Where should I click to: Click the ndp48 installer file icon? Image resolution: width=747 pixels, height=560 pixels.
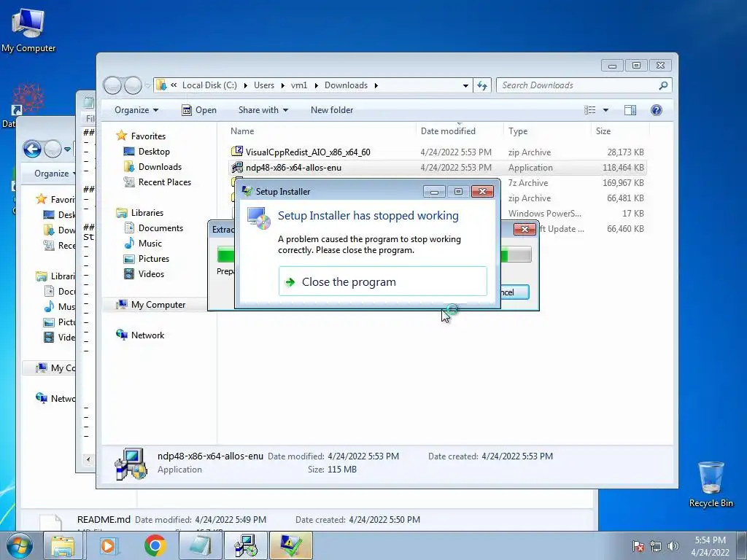(237, 167)
